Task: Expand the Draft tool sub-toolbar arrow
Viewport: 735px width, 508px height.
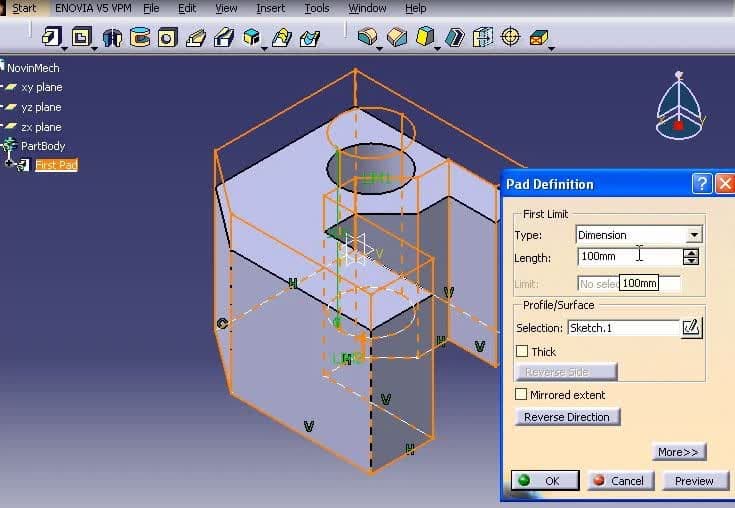Action: coord(437,49)
